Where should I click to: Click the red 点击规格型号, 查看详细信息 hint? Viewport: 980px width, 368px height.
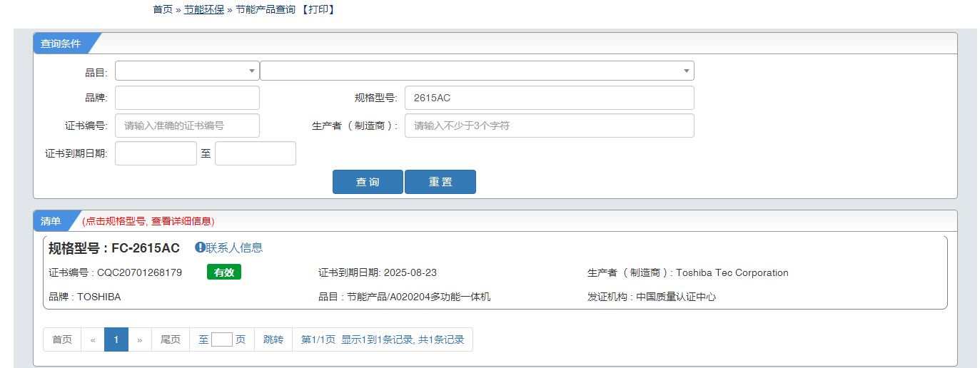[x=148, y=221]
